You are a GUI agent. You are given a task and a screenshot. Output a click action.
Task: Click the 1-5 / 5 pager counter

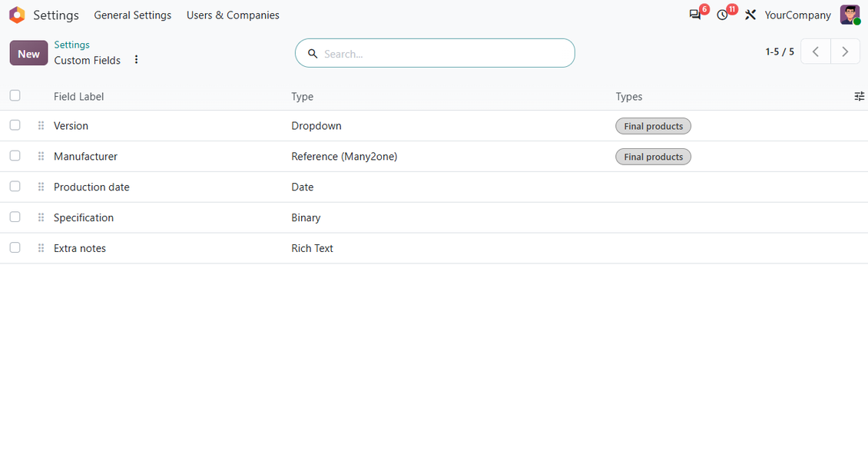point(780,51)
